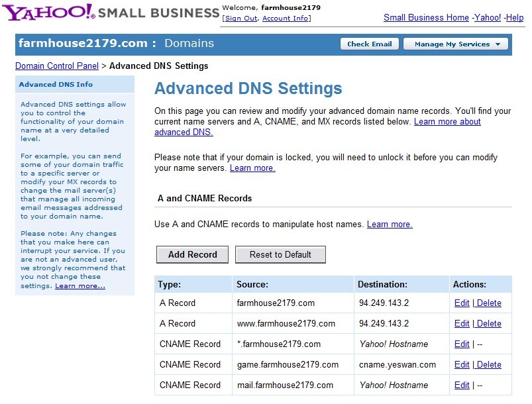This screenshot has width=532, height=404.
Task: Select the 'mail.farmhouse2179.com' source cell
Action: coord(293,385)
